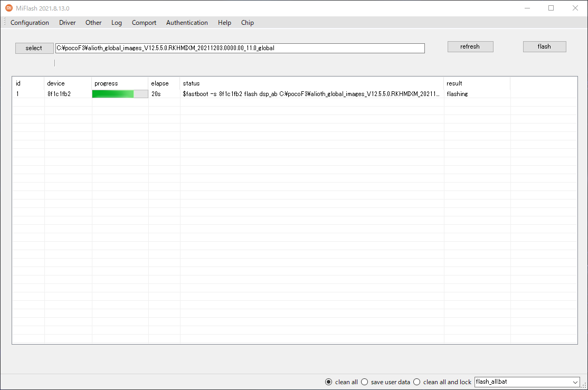This screenshot has width=588, height=390.
Task: Open the Authentication menu
Action: [187, 23]
